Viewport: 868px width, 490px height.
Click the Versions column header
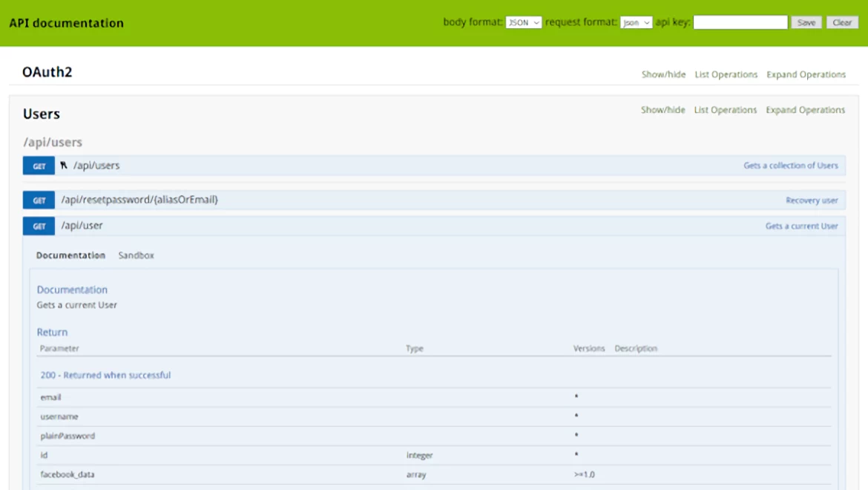pos(589,348)
